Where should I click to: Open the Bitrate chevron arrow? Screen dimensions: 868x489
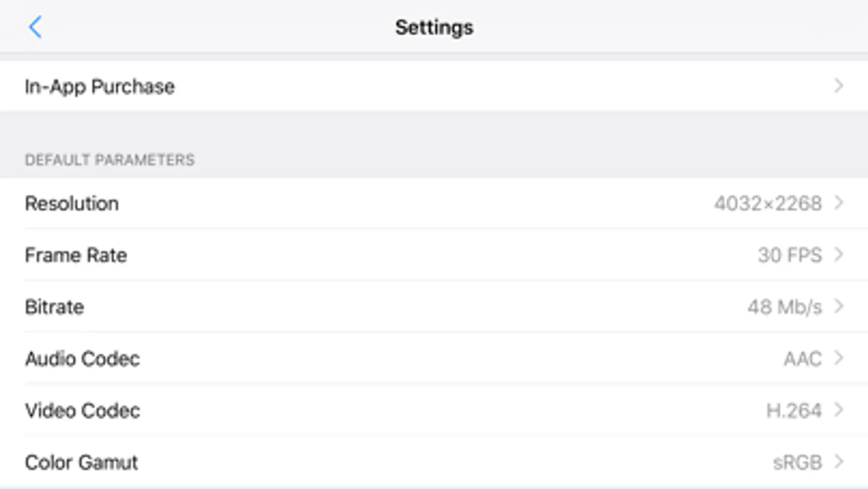pyautogui.click(x=839, y=306)
